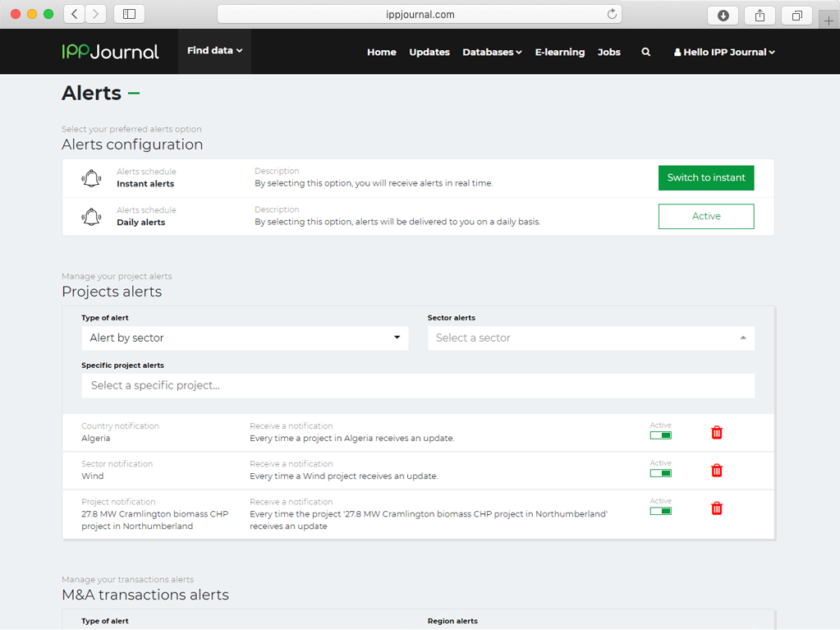Click the browser downloads icon
This screenshot has height=630, width=840.
pyautogui.click(x=723, y=15)
